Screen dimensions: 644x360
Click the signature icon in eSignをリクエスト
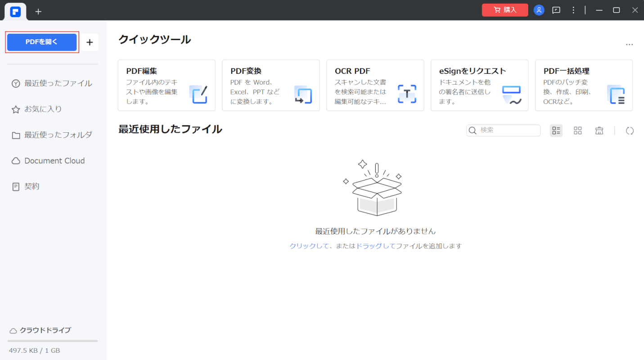[x=512, y=95]
